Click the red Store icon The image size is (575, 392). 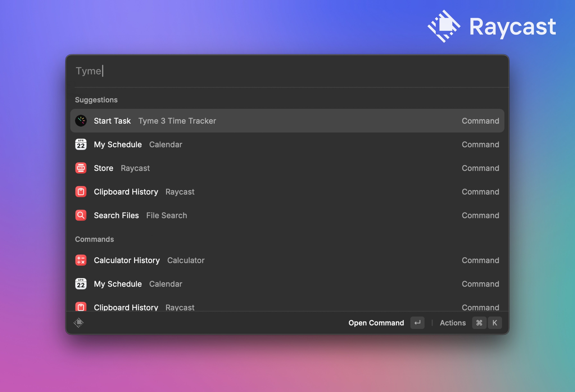[x=81, y=168]
